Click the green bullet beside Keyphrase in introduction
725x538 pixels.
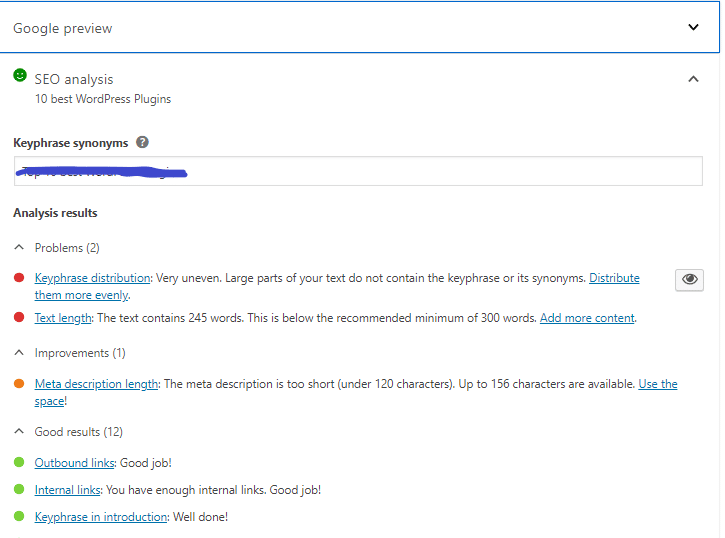[x=19, y=516]
